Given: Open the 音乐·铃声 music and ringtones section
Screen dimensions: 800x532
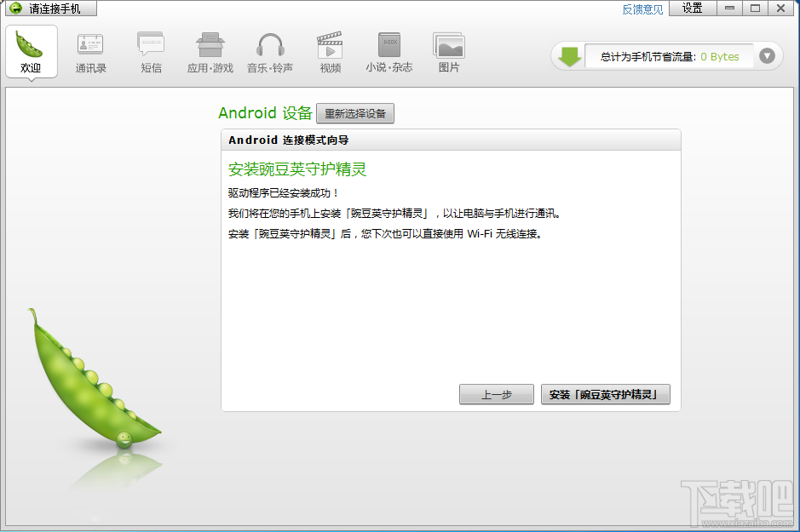Looking at the screenshot, I should click(x=270, y=53).
